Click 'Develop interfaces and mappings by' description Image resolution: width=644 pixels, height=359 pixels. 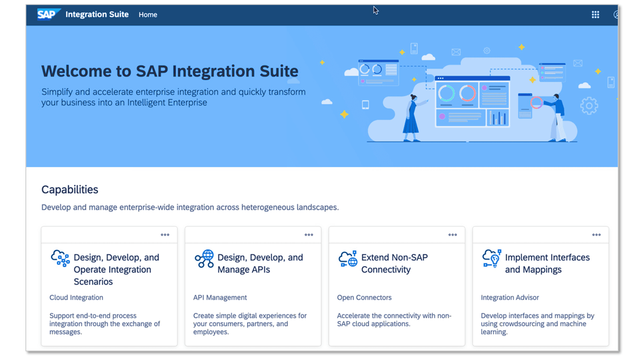pos(537,324)
